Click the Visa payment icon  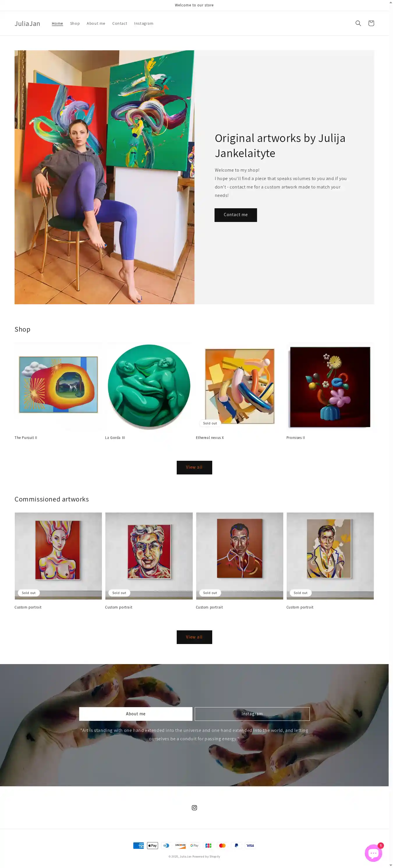tap(250, 845)
